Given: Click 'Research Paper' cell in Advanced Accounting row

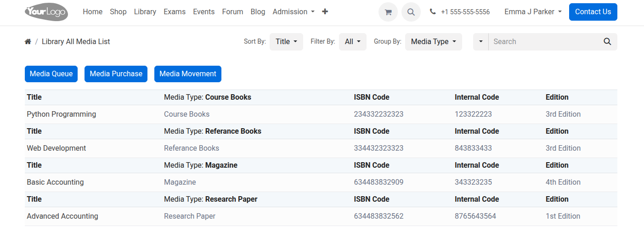Looking at the screenshot, I should pyautogui.click(x=190, y=216).
